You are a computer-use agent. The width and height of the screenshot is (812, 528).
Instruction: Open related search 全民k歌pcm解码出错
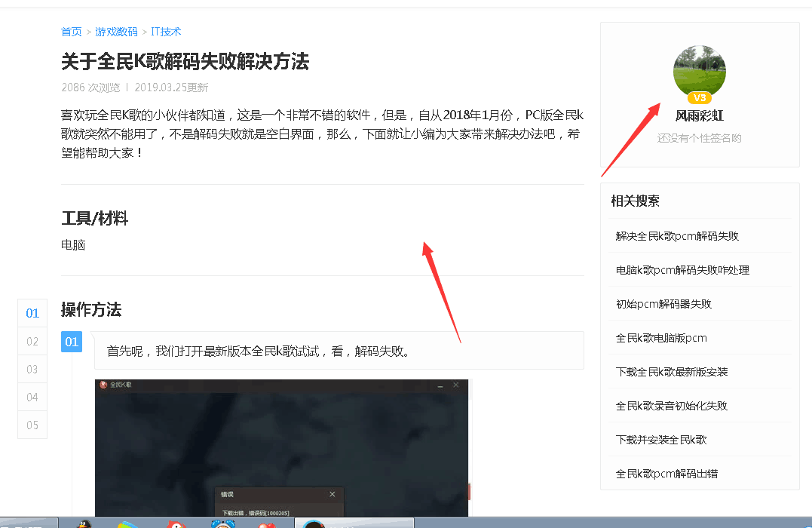(666, 474)
